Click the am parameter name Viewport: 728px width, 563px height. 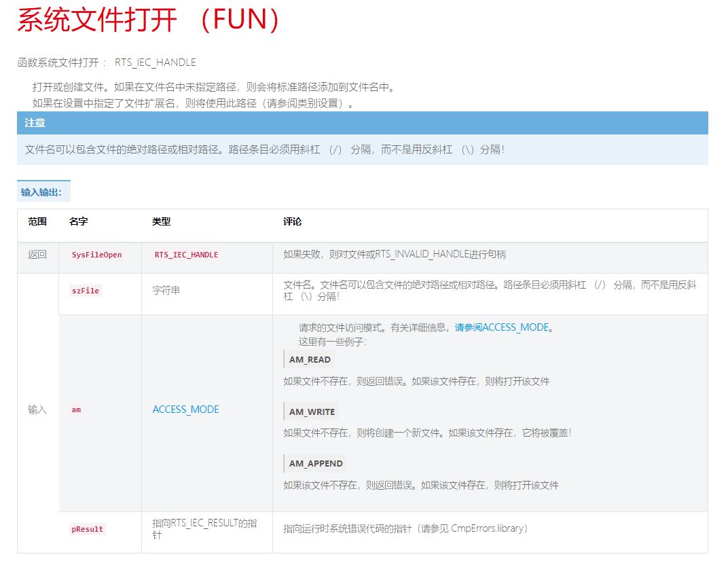[76, 410]
